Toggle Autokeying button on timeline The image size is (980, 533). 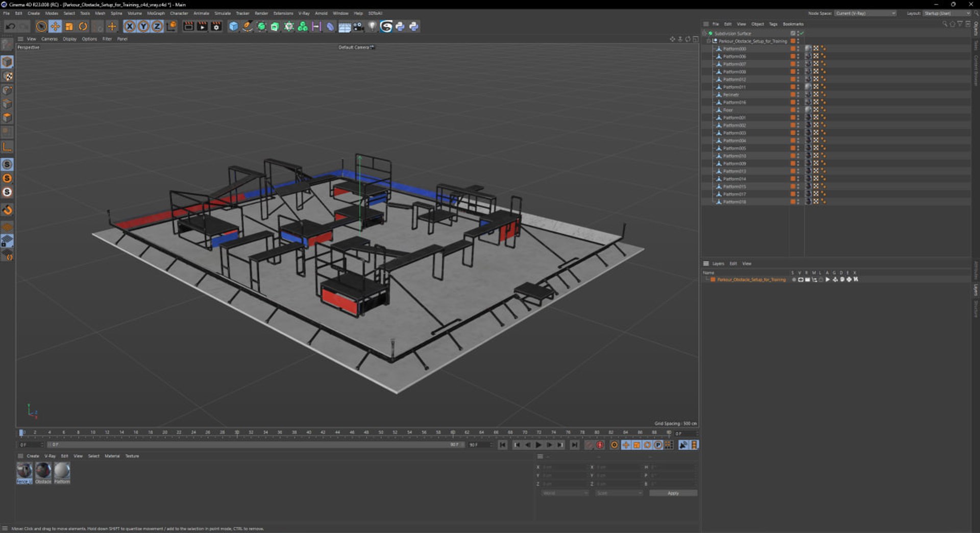coord(600,445)
